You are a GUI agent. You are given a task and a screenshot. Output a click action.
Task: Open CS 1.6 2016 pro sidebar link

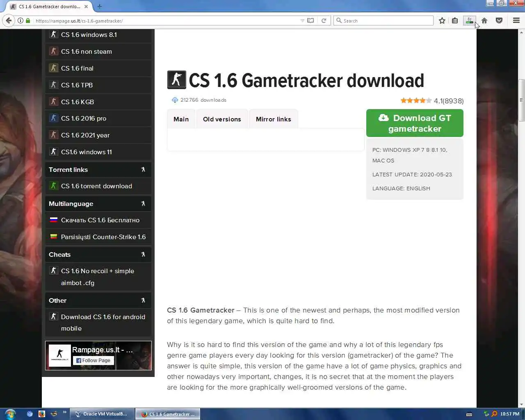(84, 119)
